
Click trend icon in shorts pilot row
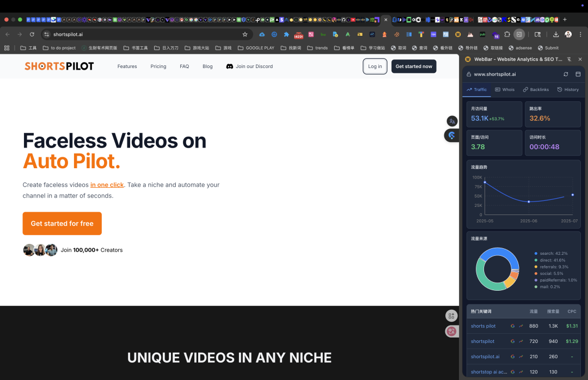tap(521, 326)
